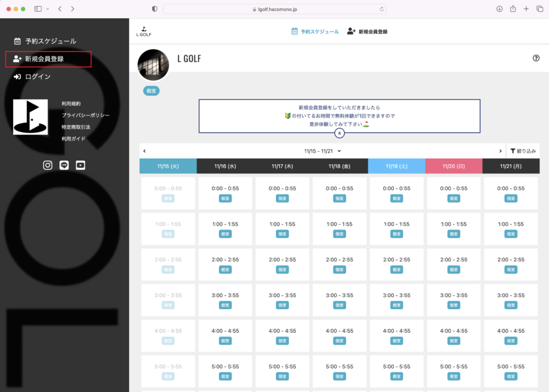Open the 利用ガイド link
Image resolution: width=549 pixels, height=392 pixels.
(73, 139)
